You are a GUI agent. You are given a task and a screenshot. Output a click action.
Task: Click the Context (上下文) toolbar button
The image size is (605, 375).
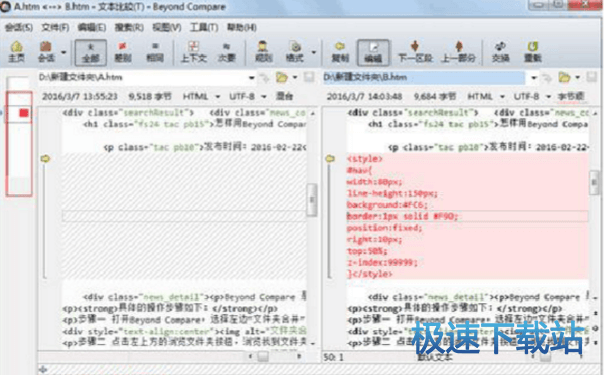pyautogui.click(x=194, y=52)
